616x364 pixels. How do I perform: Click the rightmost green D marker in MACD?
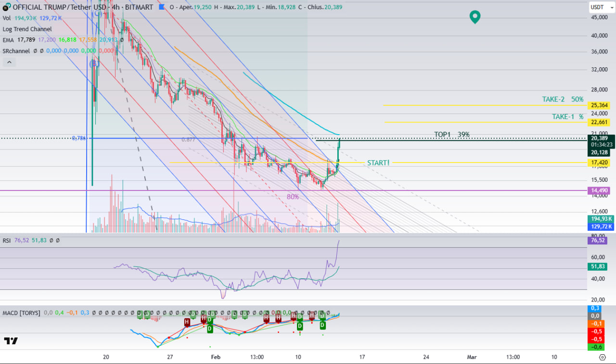[323, 326]
